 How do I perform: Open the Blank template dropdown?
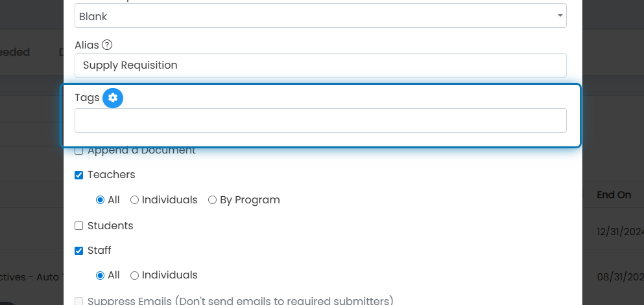click(320, 16)
